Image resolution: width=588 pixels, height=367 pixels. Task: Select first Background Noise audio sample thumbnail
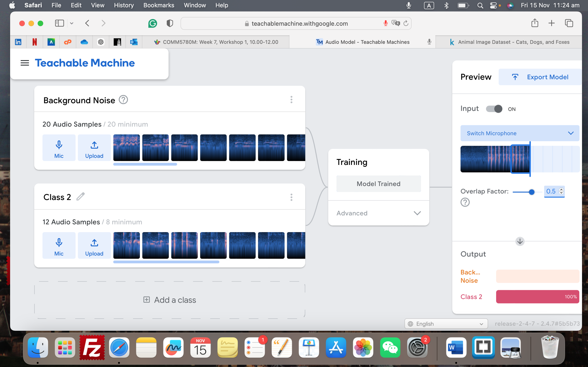(126, 147)
